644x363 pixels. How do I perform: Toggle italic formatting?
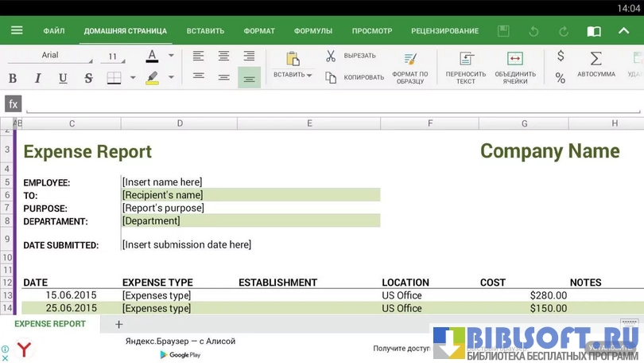pyautogui.click(x=37, y=78)
